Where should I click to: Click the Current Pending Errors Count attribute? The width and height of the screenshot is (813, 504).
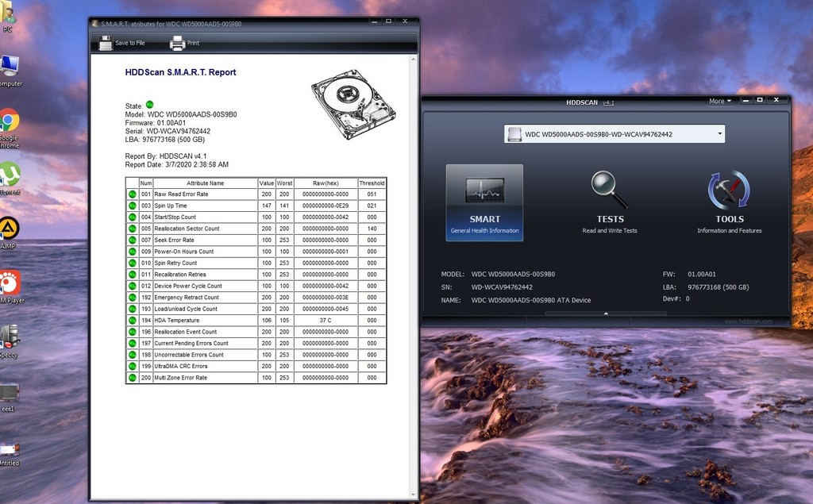191,343
